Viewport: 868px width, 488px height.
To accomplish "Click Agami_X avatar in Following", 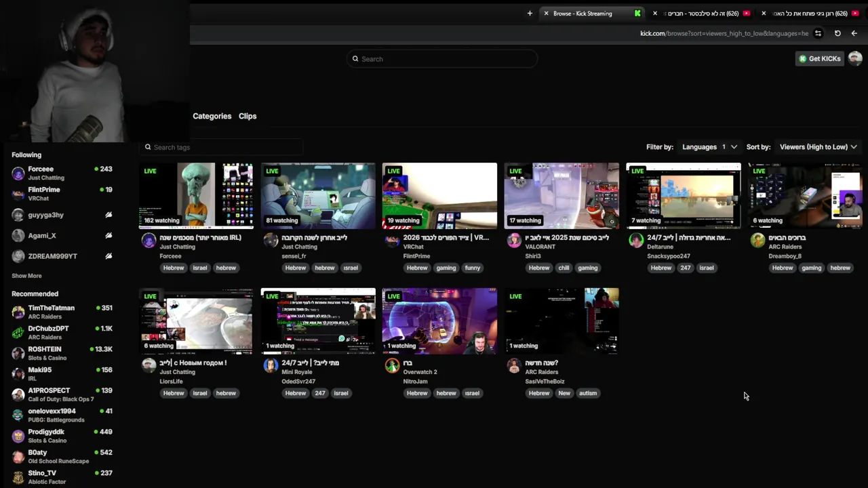I will coord(18,235).
